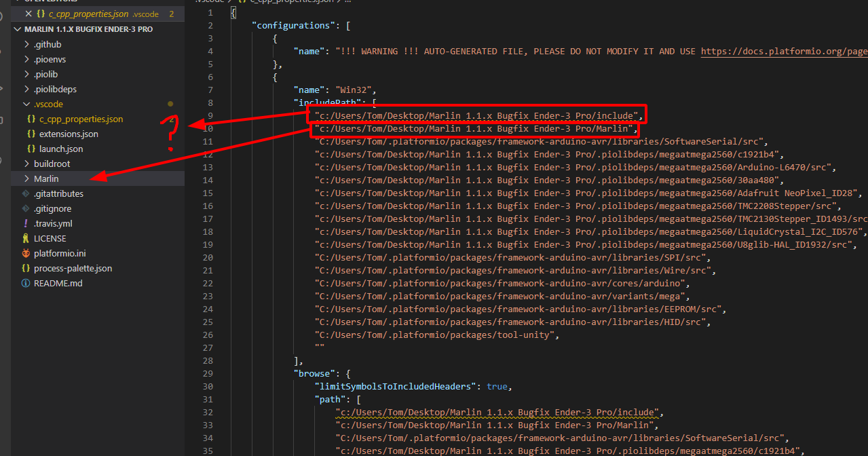Open the .gitattributes file
The width and height of the screenshot is (868, 456).
(58, 193)
